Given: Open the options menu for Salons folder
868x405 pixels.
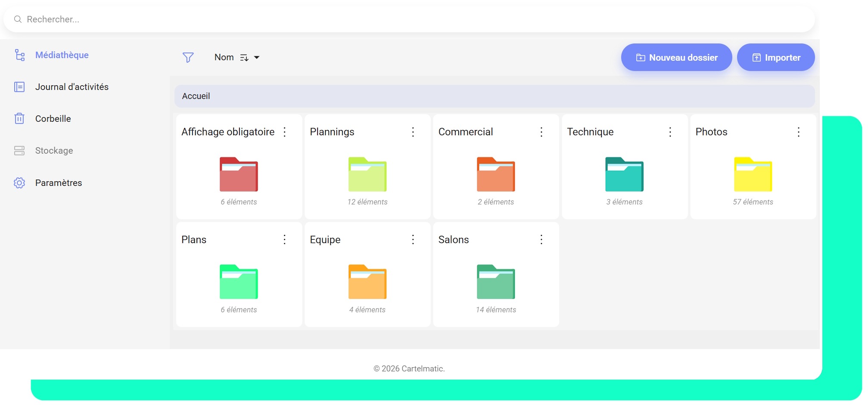Looking at the screenshot, I should 541,239.
